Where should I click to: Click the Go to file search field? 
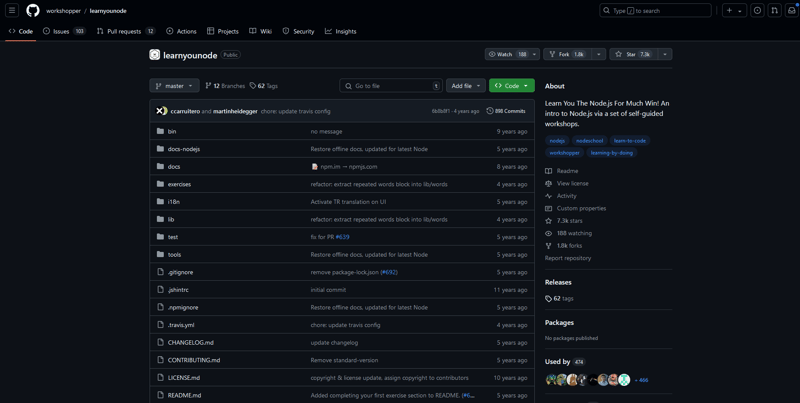click(390, 86)
